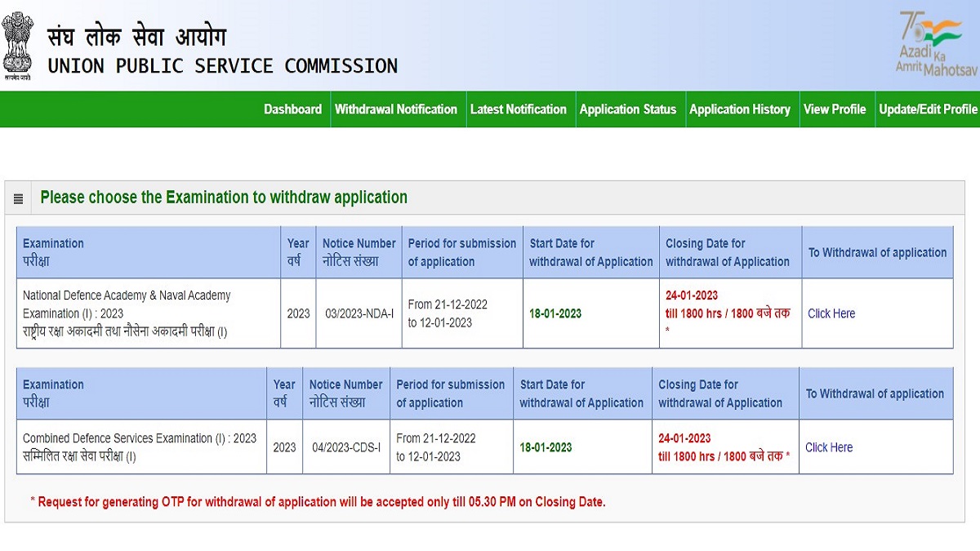
Task: Click Here link for the NDA examination
Action: coord(831,313)
